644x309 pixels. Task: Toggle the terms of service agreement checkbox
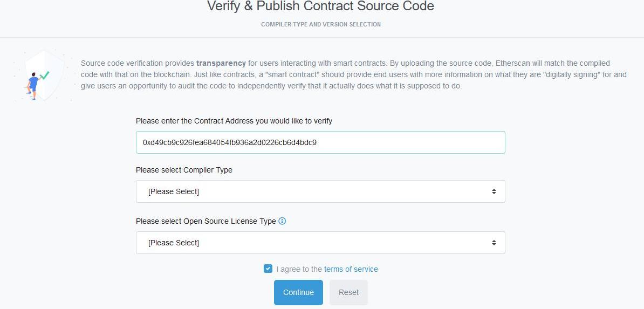tap(268, 269)
